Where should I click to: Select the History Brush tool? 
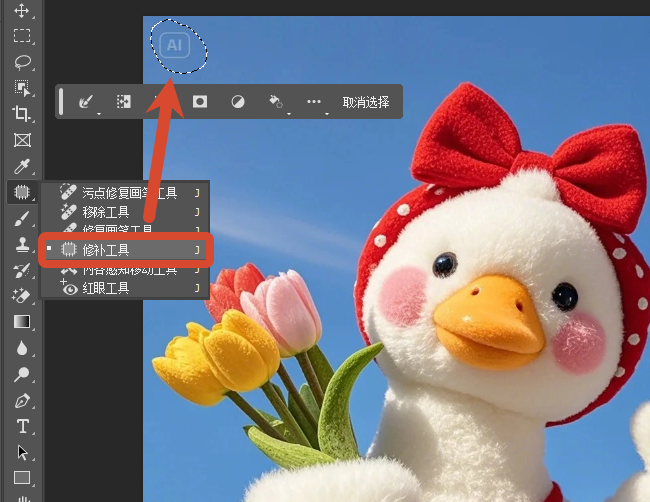[x=22, y=270]
